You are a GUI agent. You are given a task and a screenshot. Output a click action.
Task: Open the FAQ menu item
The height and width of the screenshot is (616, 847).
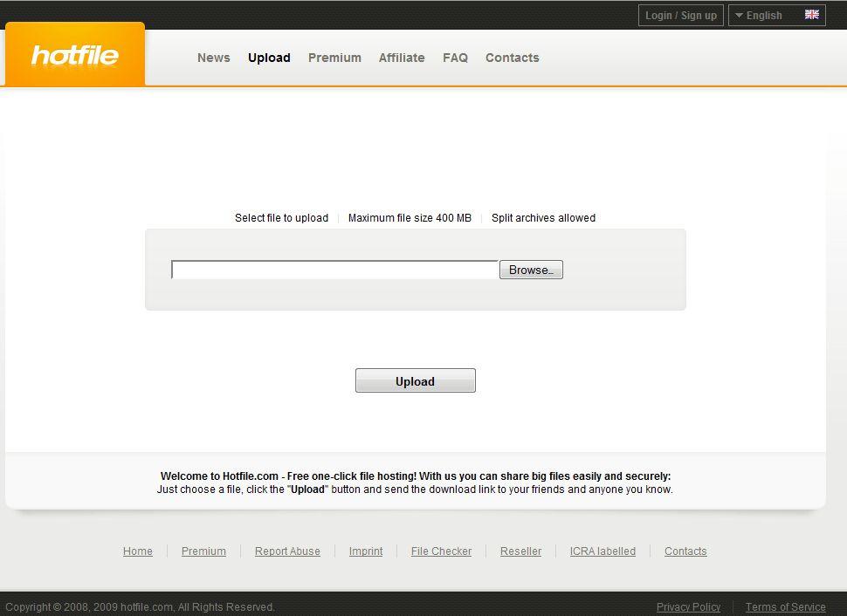pyautogui.click(x=455, y=58)
